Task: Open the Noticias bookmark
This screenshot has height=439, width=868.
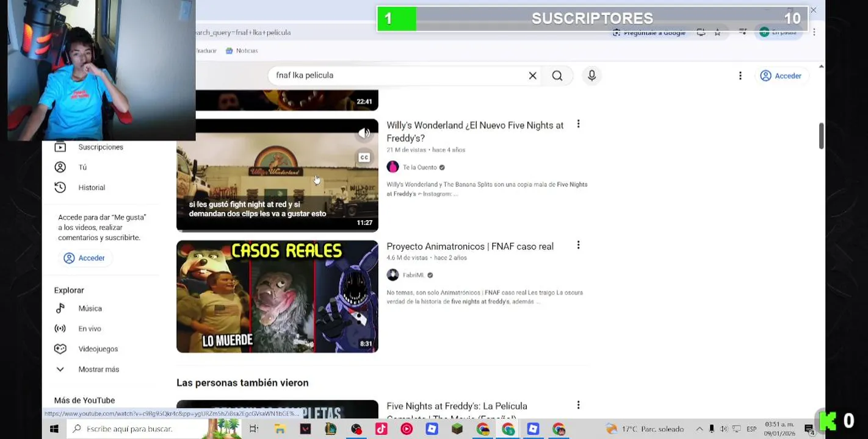Action: click(242, 51)
